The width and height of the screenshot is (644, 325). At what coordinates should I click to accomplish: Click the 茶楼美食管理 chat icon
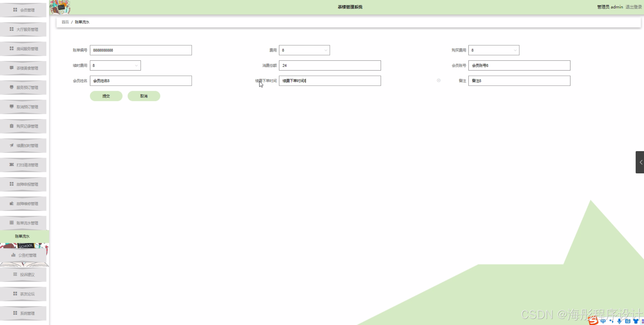[x=12, y=68]
